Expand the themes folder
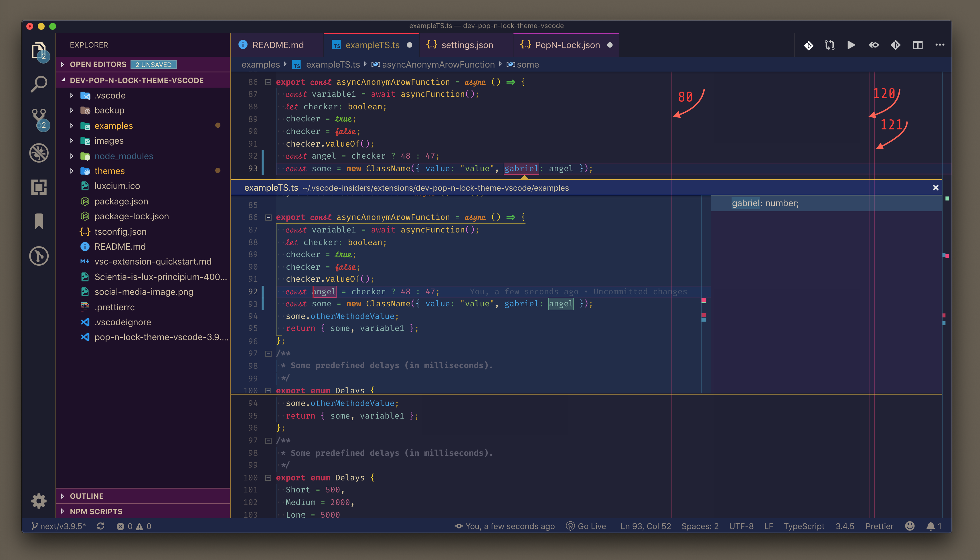This screenshot has height=560, width=980. click(109, 171)
